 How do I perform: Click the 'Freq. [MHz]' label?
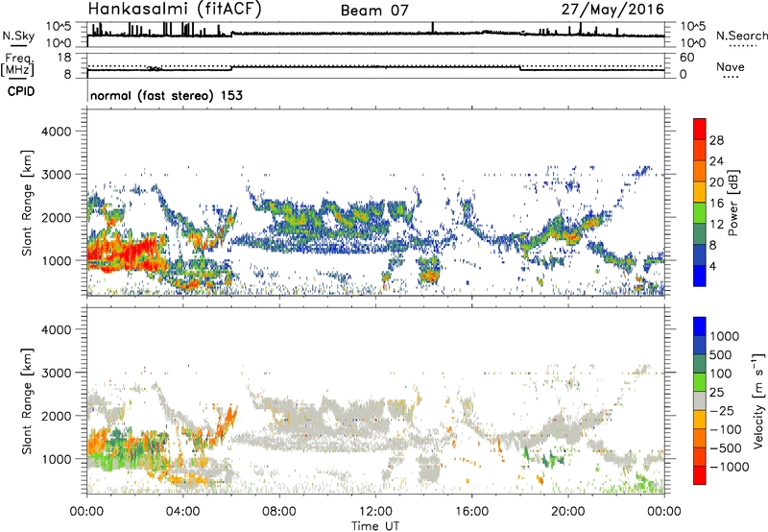17,64
